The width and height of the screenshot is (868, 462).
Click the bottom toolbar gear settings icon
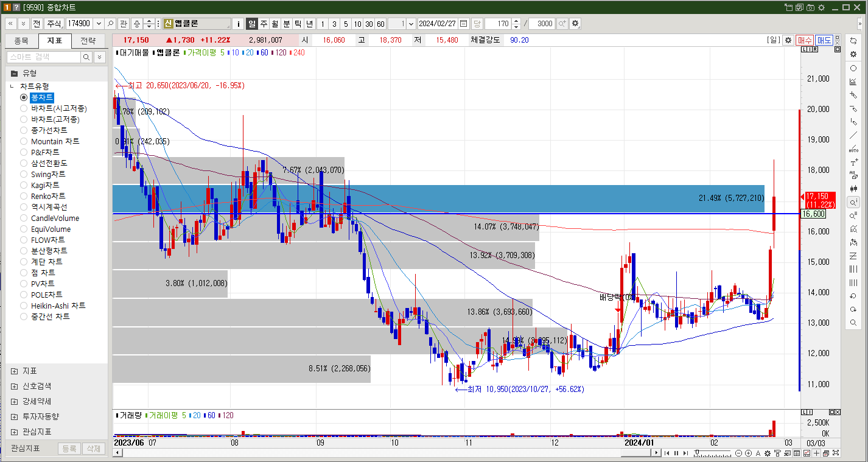point(768,453)
